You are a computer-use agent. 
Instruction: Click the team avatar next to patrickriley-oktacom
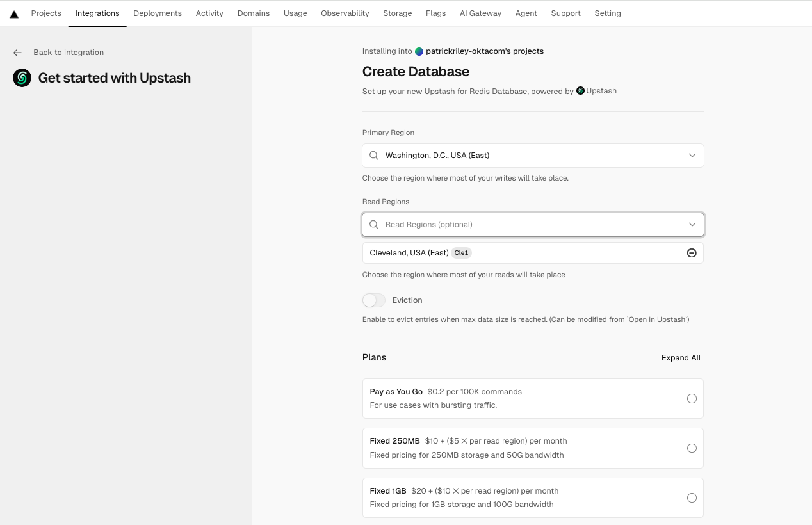419,51
